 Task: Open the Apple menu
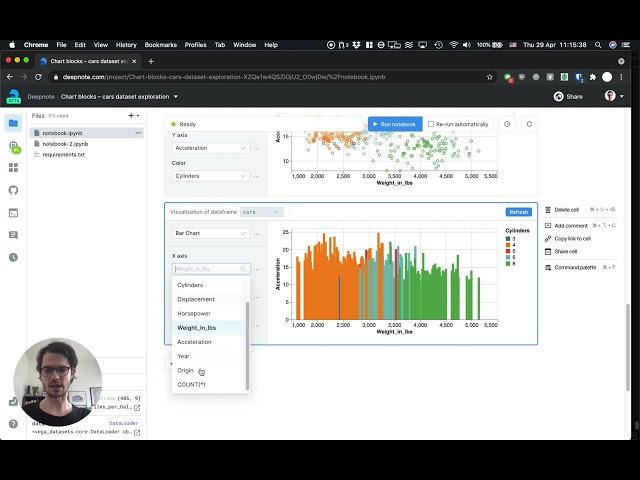pyautogui.click(x=12, y=45)
